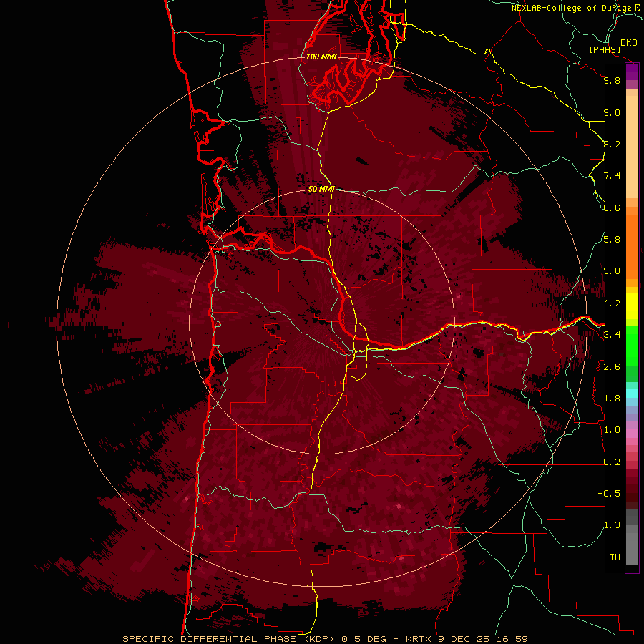Click the -0.5 value on color scale
Viewport: 644px width, 644px height.
[609, 494]
